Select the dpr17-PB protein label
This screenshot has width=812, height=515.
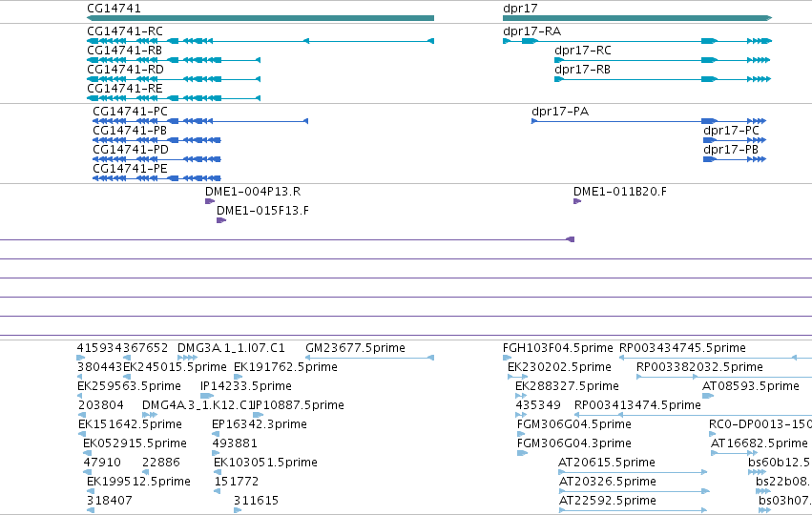[731, 150]
